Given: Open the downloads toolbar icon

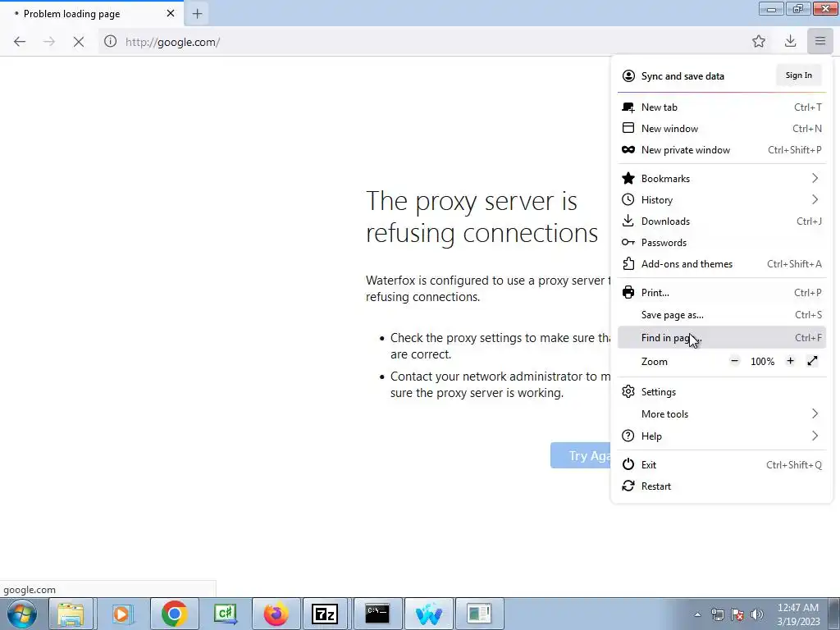Looking at the screenshot, I should tap(790, 41).
